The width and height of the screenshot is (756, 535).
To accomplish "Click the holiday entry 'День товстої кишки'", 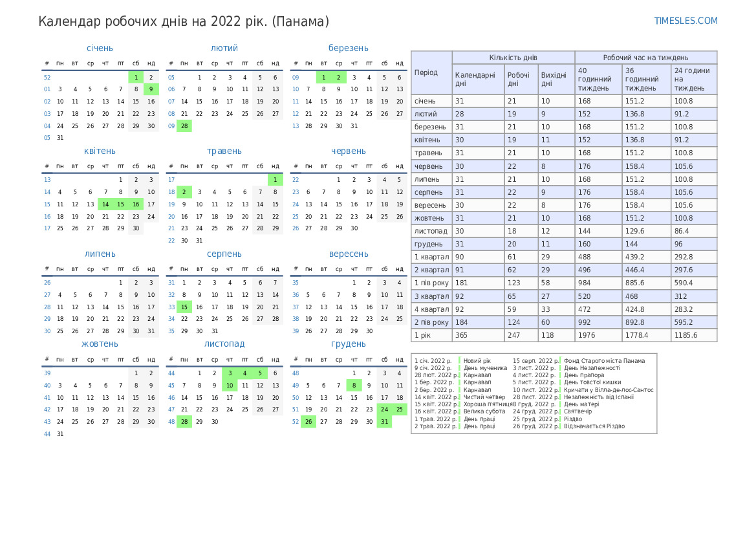I will (592, 382).
